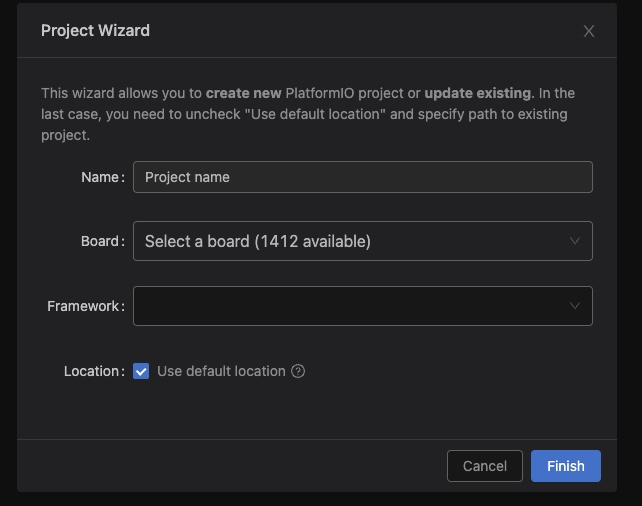Viewport: 642px width, 506px height.
Task: Click the help icon beside Use default location
Action: 298,371
